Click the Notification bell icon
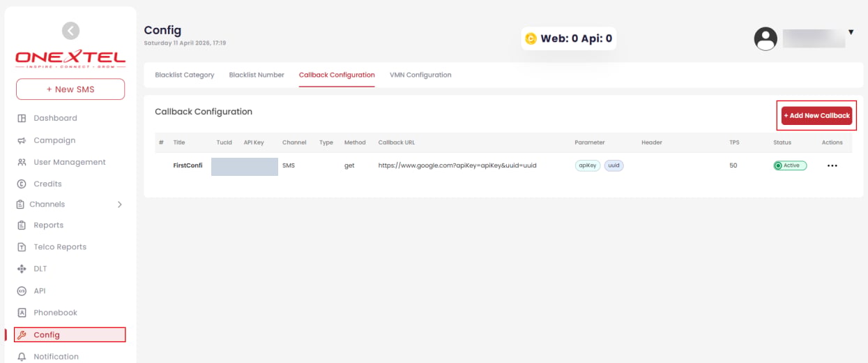868x363 pixels. tap(22, 357)
